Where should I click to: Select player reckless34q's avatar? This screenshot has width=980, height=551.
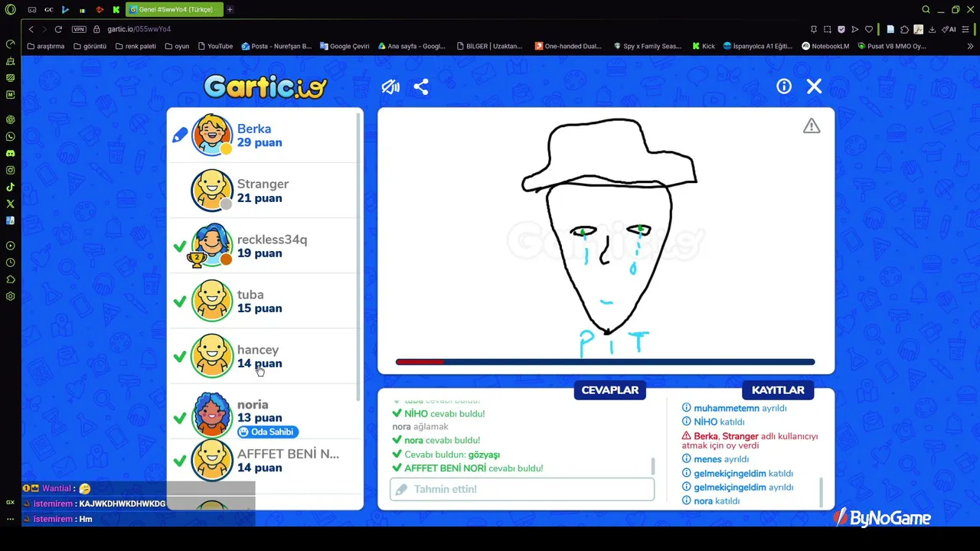[212, 245]
